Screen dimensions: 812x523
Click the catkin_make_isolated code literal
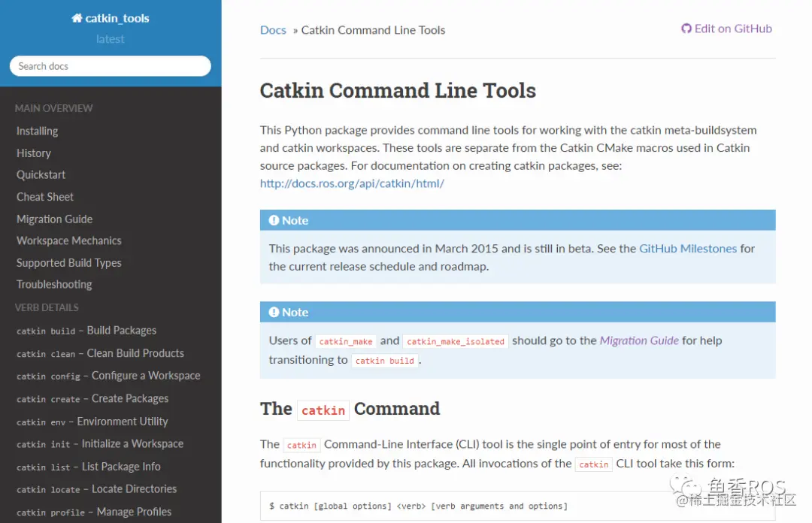(456, 341)
